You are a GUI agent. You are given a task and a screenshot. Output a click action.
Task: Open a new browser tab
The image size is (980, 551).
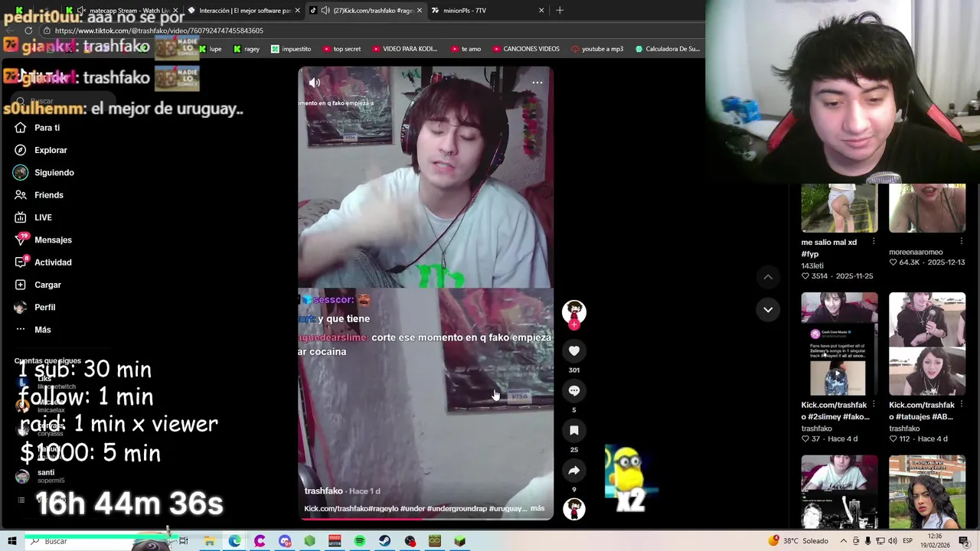560,11
